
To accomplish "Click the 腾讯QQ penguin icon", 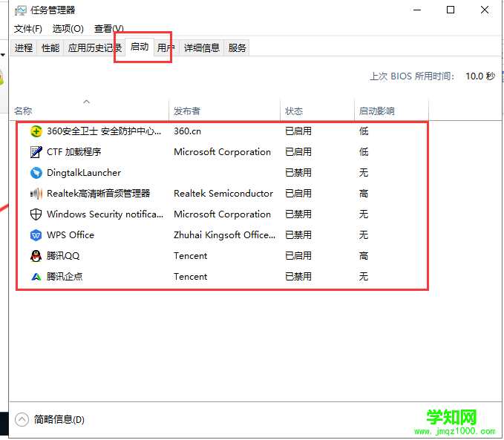I will (36, 256).
